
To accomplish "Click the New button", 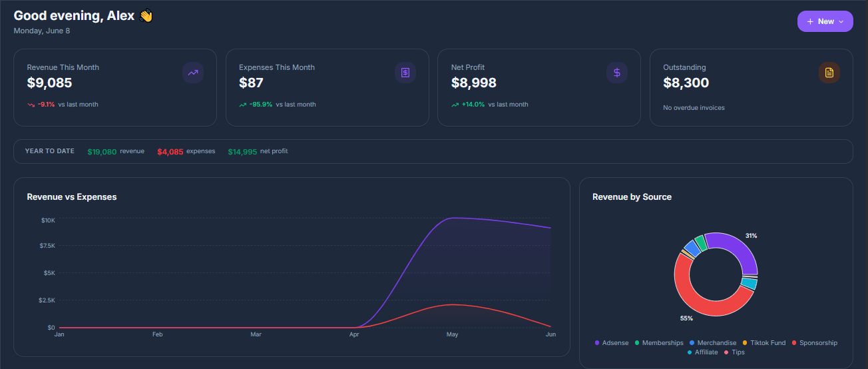I will pos(825,21).
